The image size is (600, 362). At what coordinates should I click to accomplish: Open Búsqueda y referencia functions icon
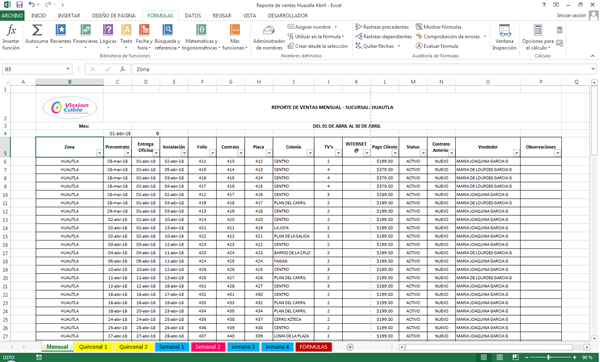click(x=167, y=30)
